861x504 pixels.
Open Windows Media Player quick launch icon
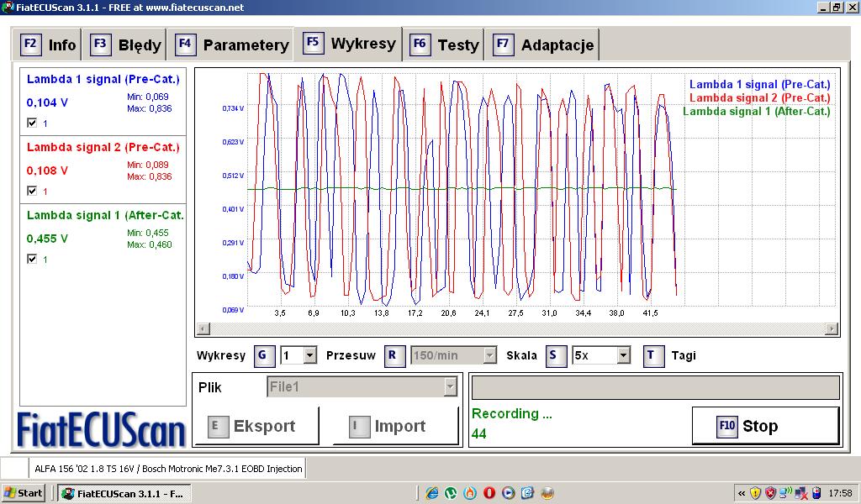click(508, 493)
